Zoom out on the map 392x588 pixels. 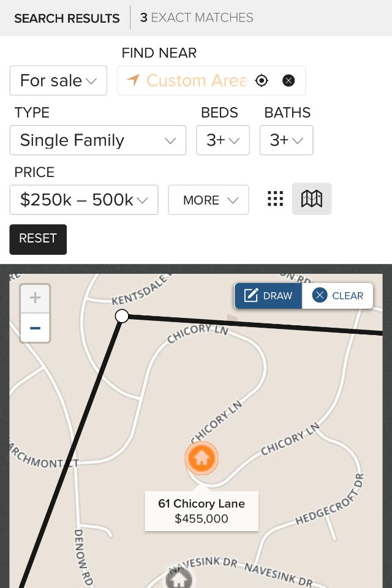tap(35, 328)
